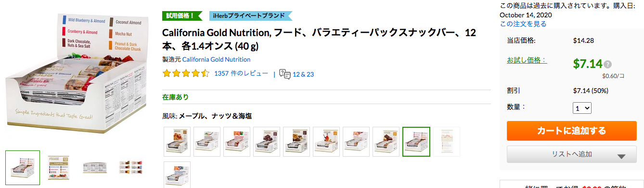The image size is (644, 188).
Task: Open the この注文を見る link
Action: pyautogui.click(x=523, y=24)
